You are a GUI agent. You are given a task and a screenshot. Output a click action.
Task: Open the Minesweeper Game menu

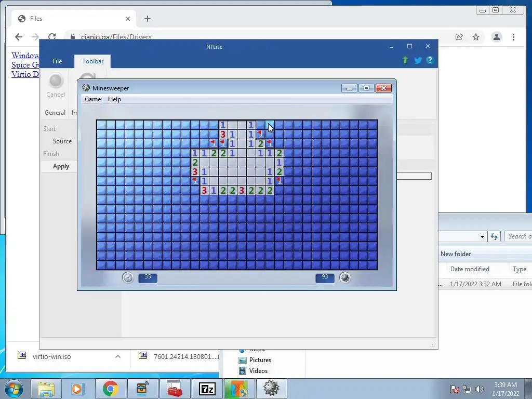pos(92,99)
